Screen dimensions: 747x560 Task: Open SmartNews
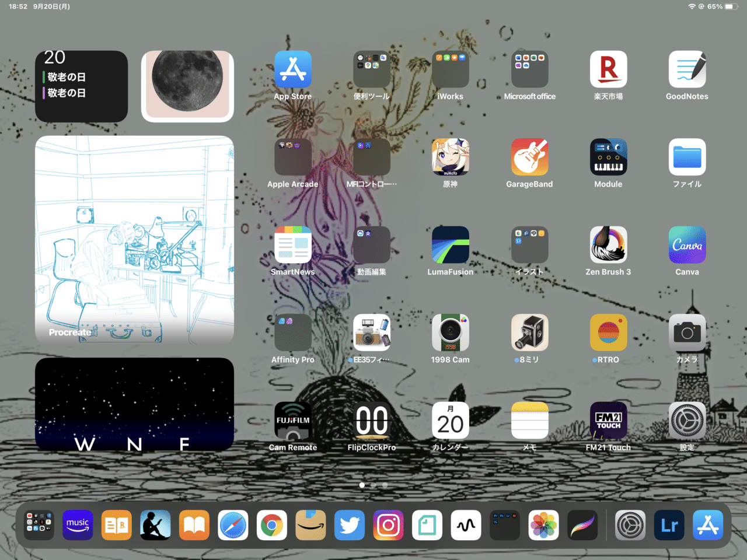tap(293, 245)
